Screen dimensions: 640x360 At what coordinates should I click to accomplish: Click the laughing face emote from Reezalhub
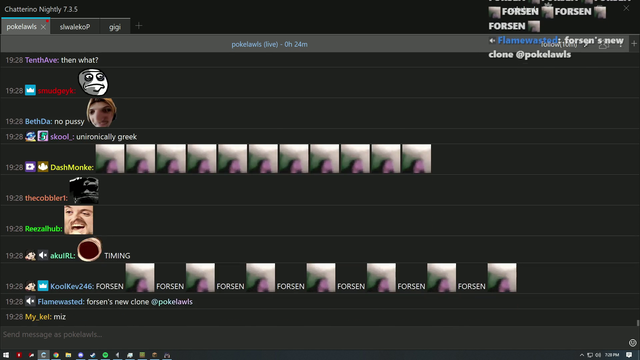[x=78, y=220]
